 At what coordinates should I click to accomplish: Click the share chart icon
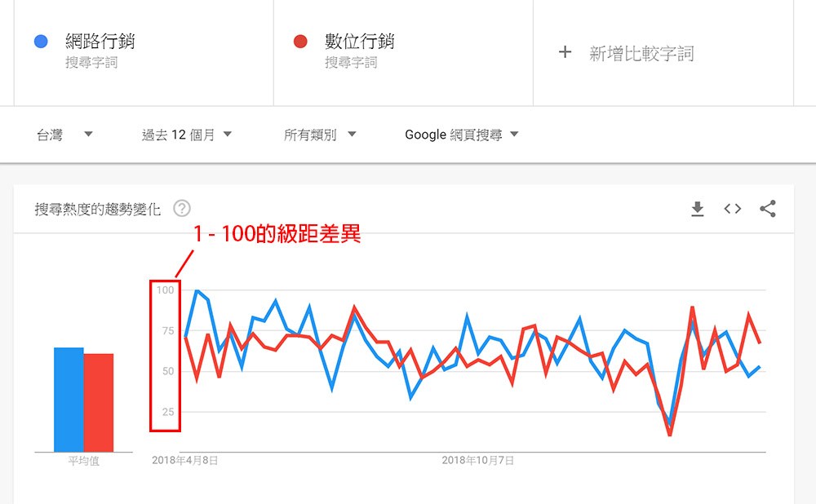767,209
